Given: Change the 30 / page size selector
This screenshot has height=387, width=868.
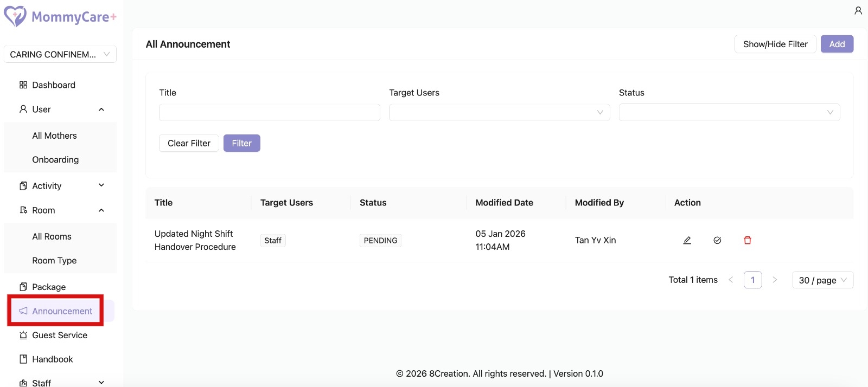Looking at the screenshot, I should point(822,280).
